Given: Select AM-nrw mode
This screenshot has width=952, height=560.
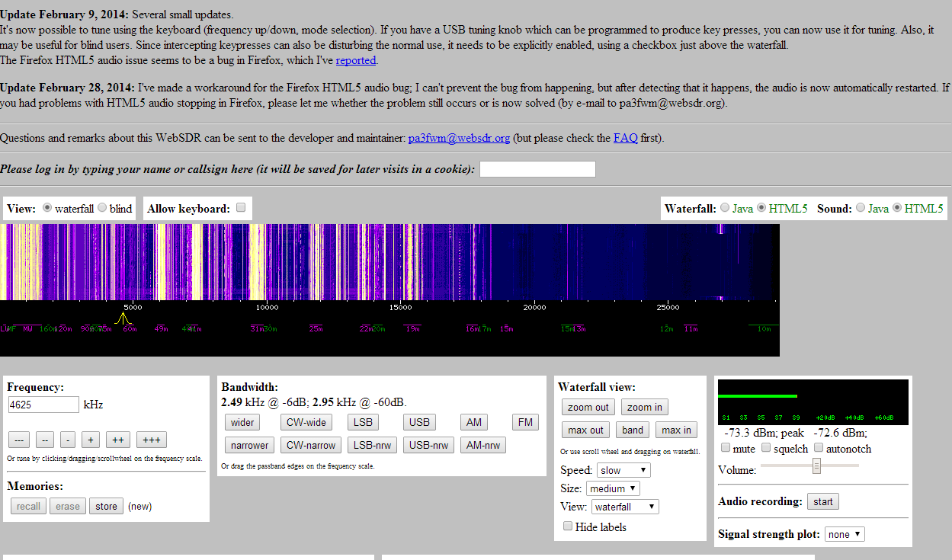Looking at the screenshot, I should (483, 445).
